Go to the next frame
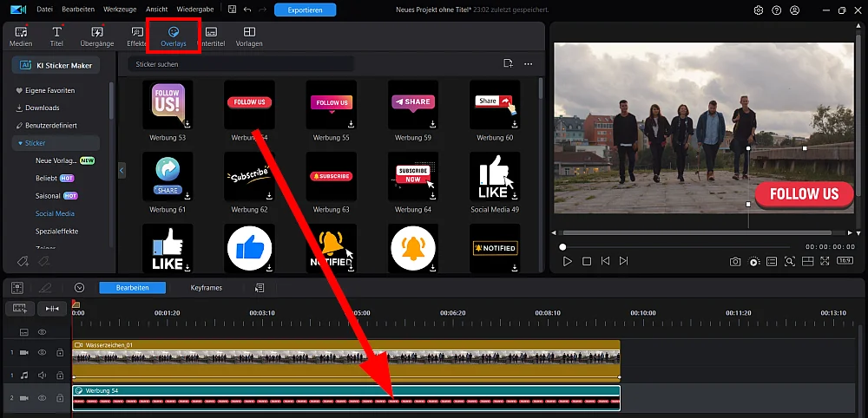Viewport: 868px width, 418px height. click(x=624, y=261)
